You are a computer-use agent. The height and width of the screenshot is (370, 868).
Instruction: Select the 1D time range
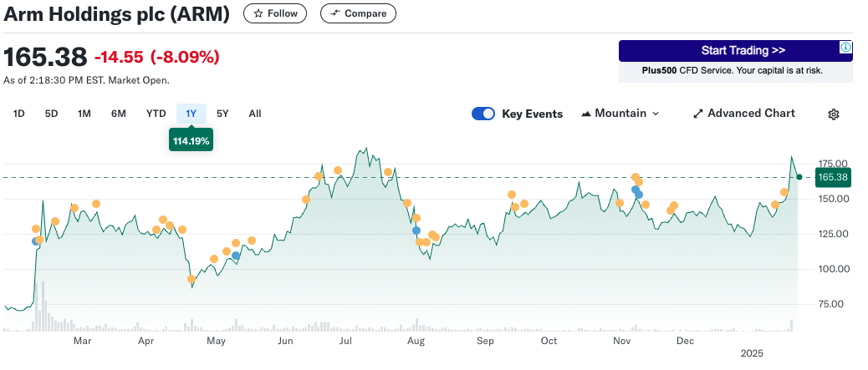(19, 114)
